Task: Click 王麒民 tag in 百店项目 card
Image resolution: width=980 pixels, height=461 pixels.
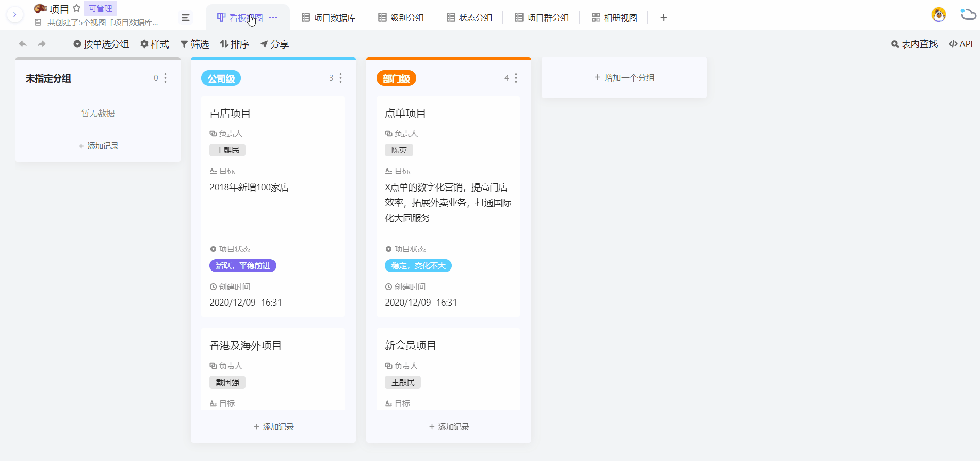Action: (x=227, y=150)
